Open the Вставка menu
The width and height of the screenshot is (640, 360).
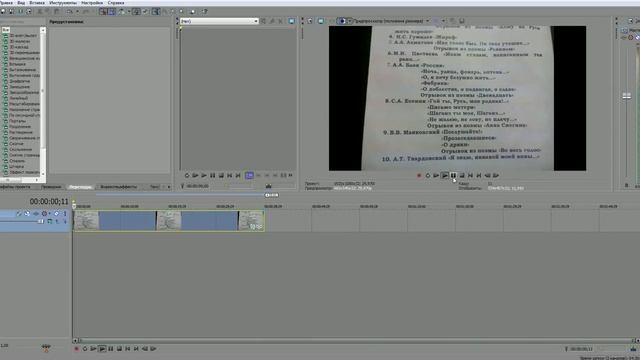click(x=37, y=3)
